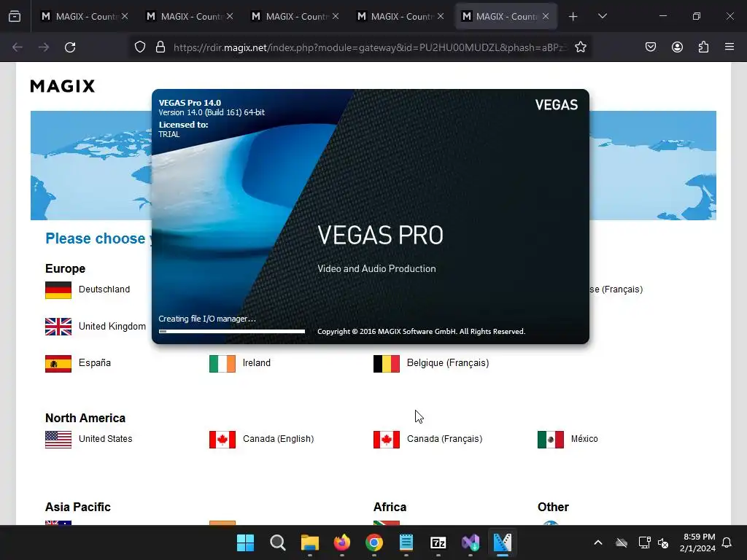Close the fourth MAGIX tab
747x560 pixels.
[441, 16]
